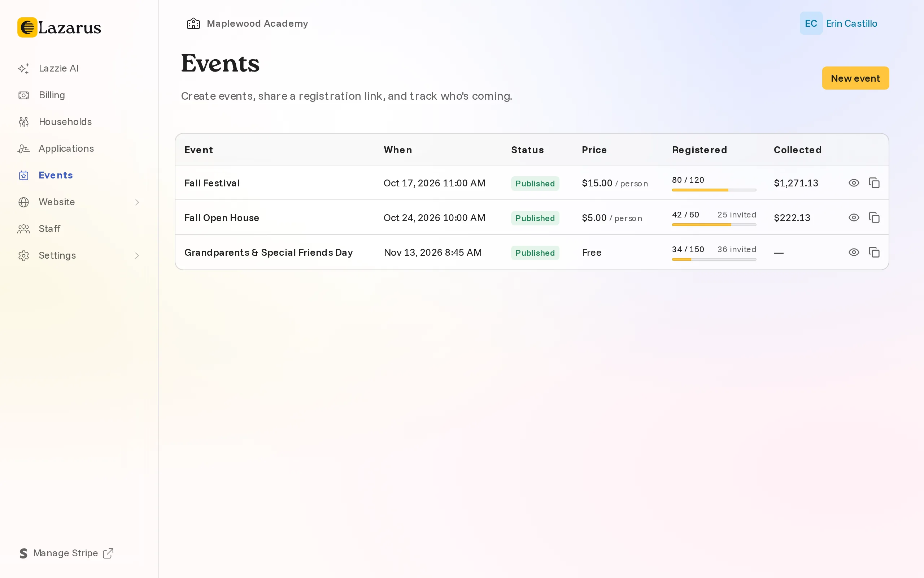Click the Households family icon
924x578 pixels.
pos(24,122)
